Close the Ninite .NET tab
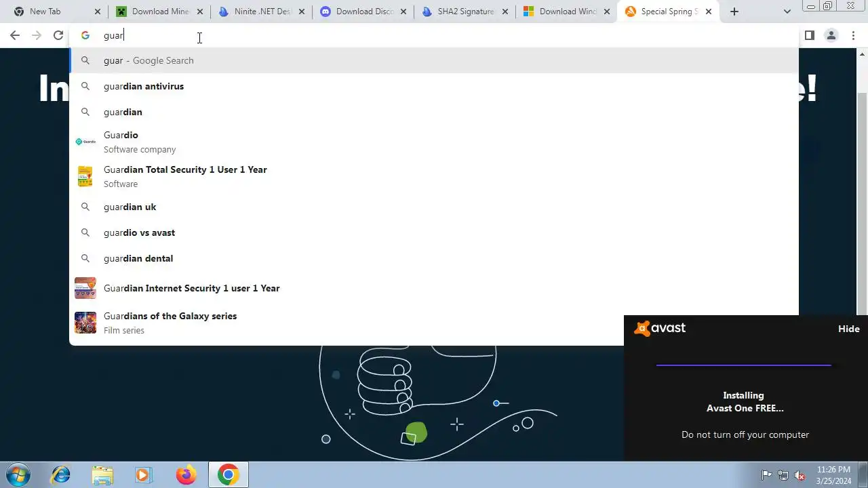The height and width of the screenshot is (488, 868). click(x=302, y=12)
